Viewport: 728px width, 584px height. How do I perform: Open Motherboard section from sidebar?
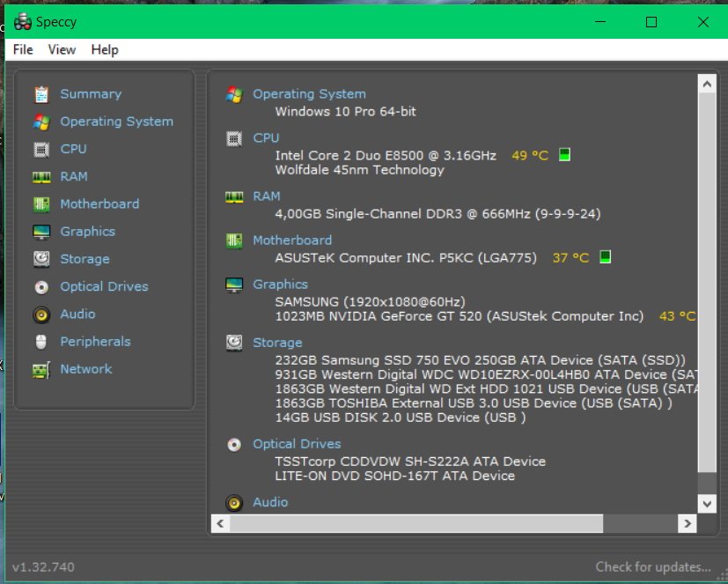(x=99, y=203)
